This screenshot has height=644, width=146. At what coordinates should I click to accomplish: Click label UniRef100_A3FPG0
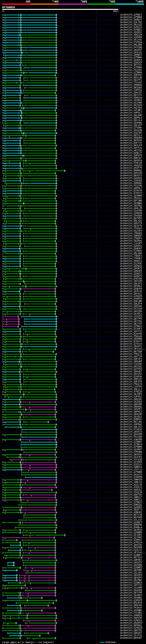(x=131, y=90)
